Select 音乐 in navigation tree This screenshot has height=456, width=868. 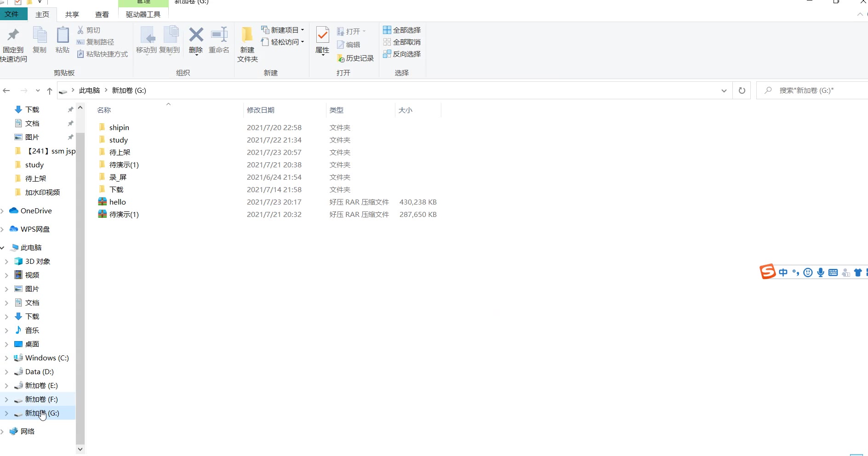tap(32, 330)
